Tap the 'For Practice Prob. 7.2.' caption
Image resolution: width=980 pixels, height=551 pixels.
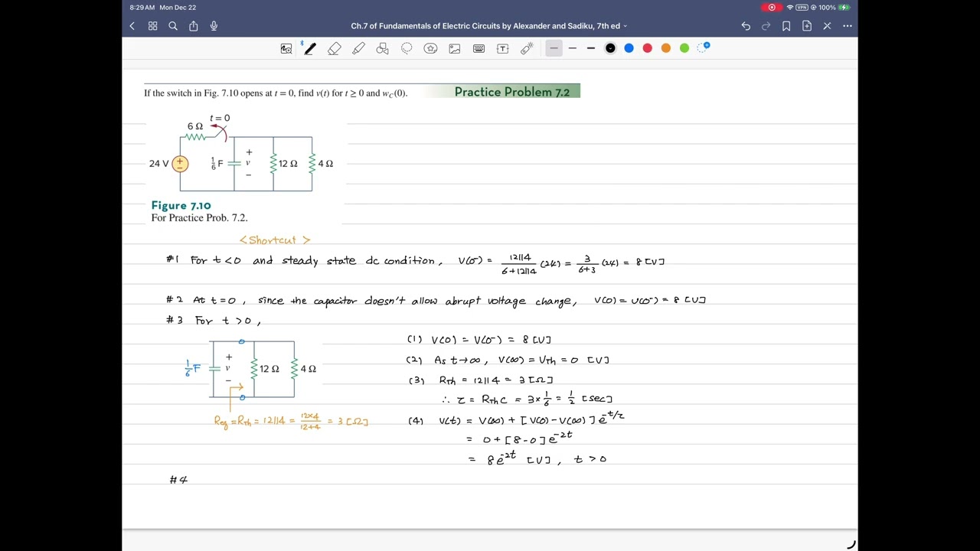pos(199,218)
